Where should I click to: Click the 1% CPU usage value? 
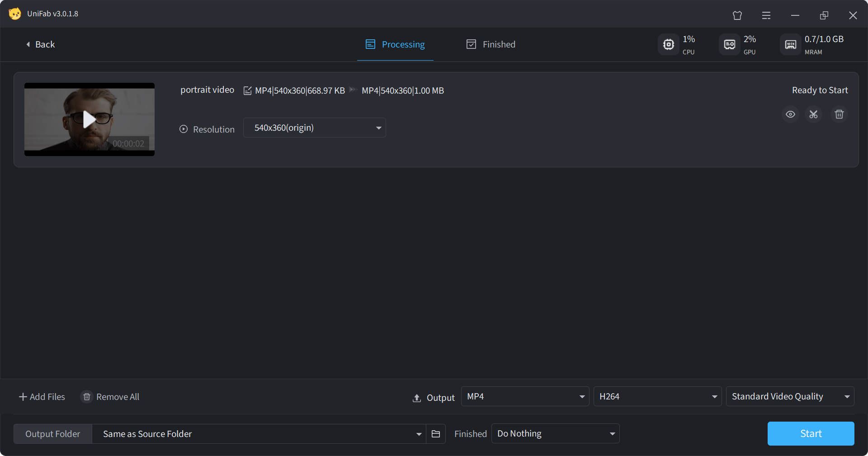[689, 39]
